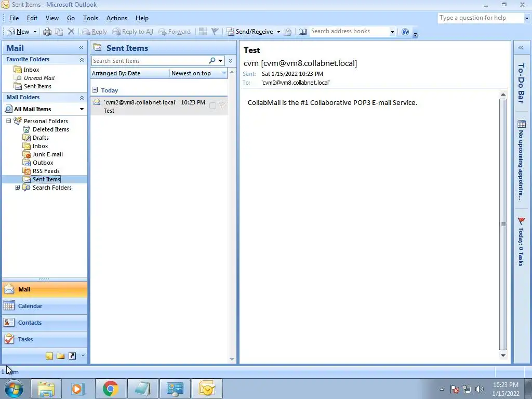
Task: Click the red flag Today tasks icon
Action: [522, 221]
